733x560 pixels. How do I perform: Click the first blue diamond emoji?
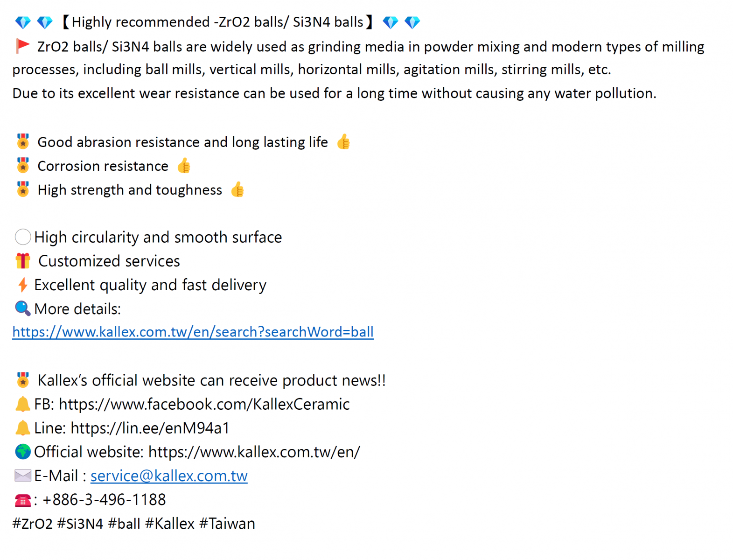22,22
